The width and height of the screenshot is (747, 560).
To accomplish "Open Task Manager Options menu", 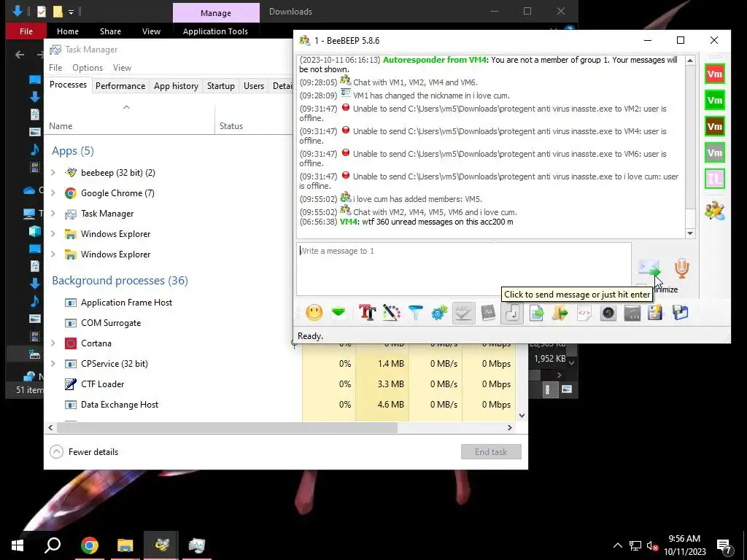I will [x=88, y=68].
